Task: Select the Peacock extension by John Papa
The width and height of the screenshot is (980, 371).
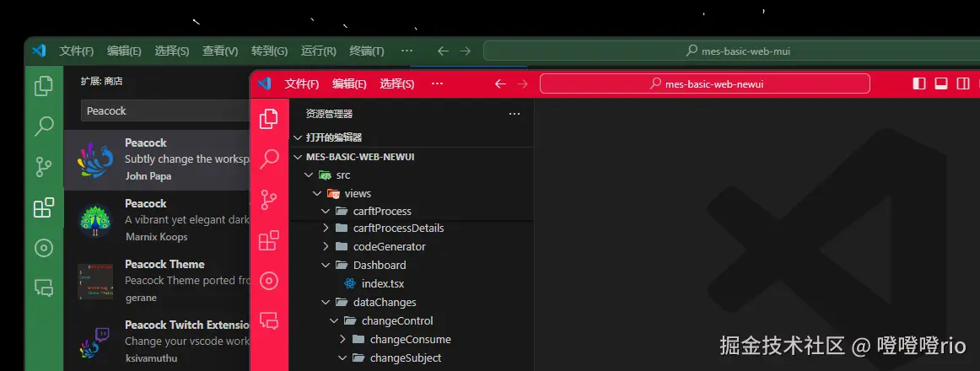Action: pyautogui.click(x=157, y=160)
